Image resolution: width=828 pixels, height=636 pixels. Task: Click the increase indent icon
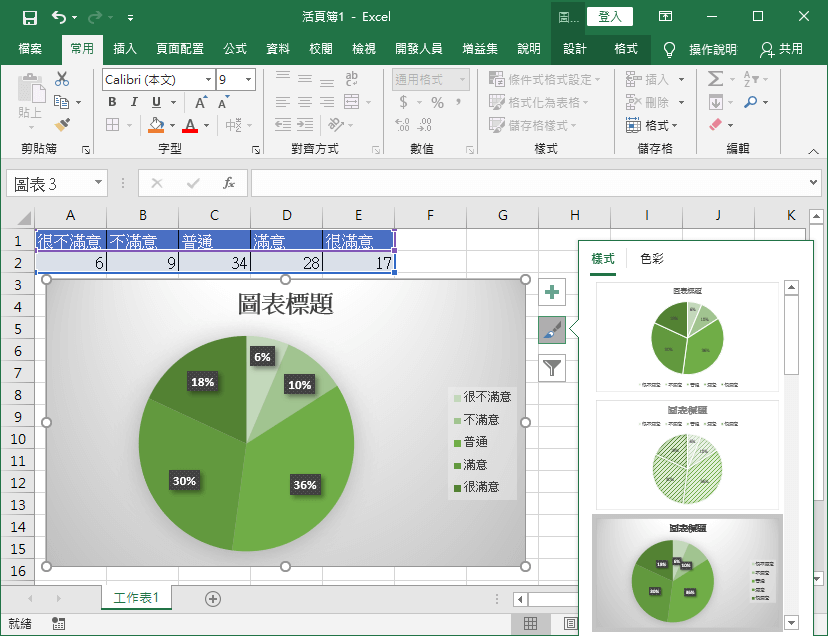point(305,125)
